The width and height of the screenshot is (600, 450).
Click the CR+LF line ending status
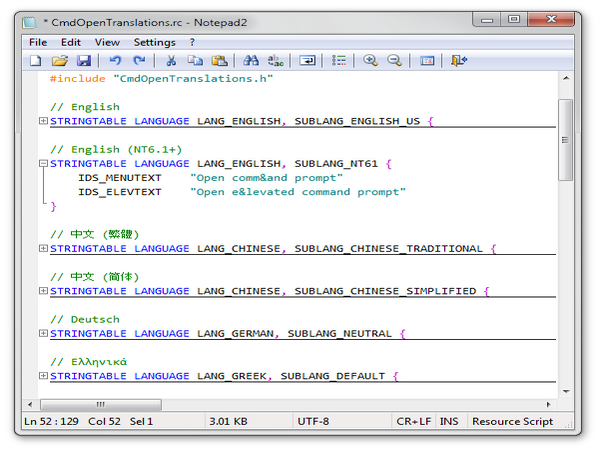click(x=414, y=421)
